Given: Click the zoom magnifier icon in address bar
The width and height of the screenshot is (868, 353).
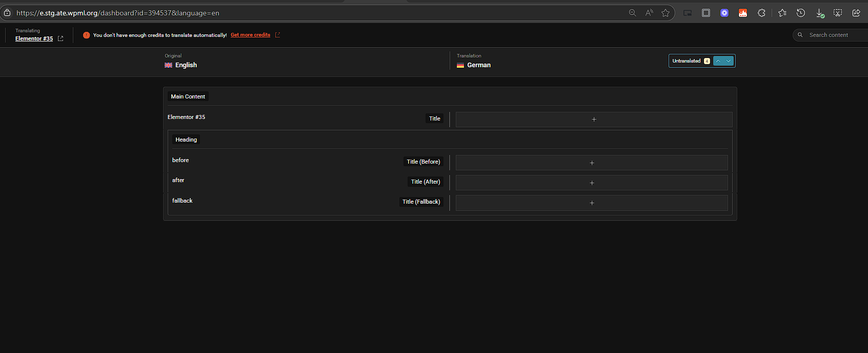Looking at the screenshot, I should click(633, 13).
